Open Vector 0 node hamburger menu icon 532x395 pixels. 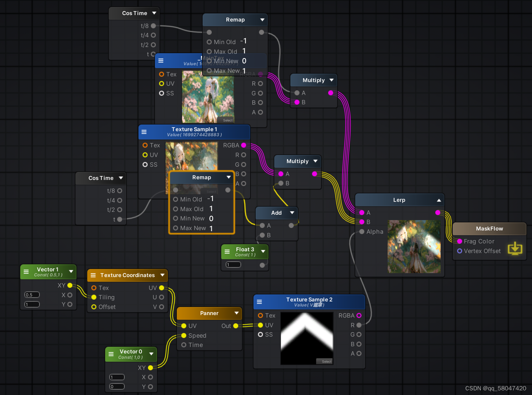coord(111,354)
